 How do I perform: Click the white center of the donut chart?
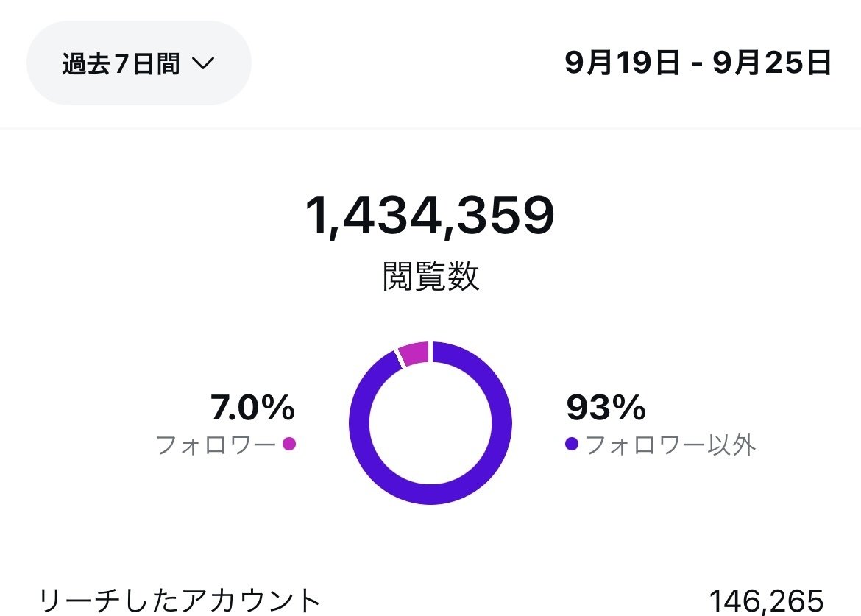pyautogui.click(x=431, y=423)
